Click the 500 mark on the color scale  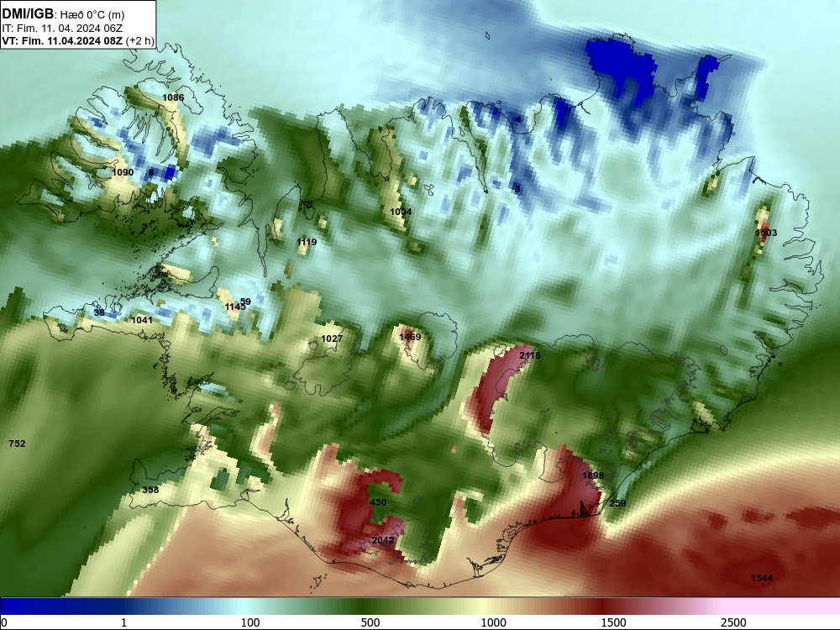pos(370,622)
